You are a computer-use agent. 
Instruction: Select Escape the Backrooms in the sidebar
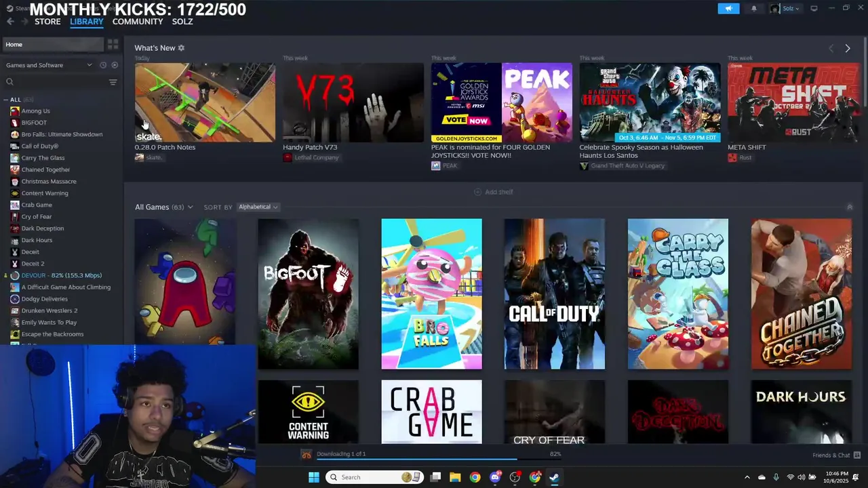tap(53, 334)
